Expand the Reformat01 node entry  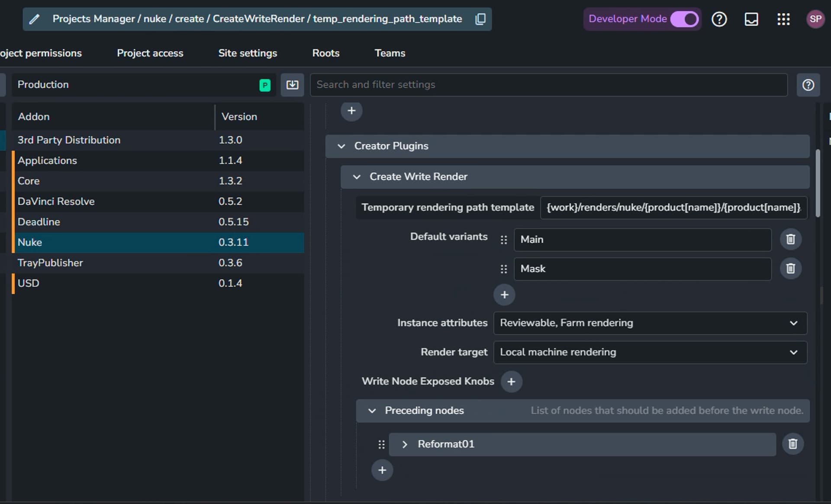405,444
